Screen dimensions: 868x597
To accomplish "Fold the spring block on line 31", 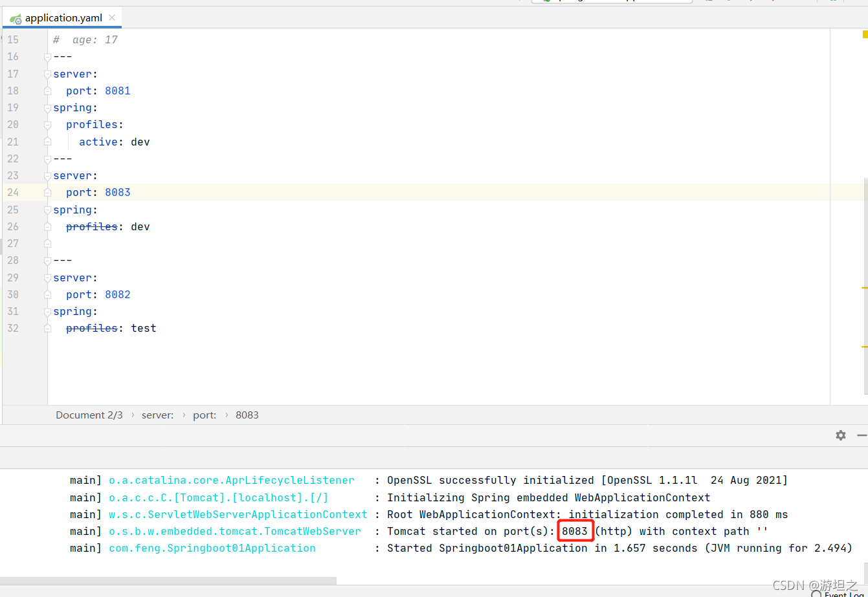I will click(x=47, y=311).
